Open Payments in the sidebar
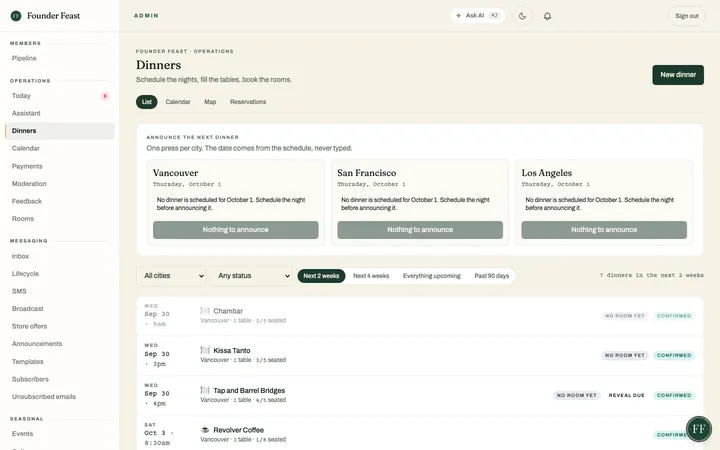The width and height of the screenshot is (720, 450). click(x=60, y=166)
